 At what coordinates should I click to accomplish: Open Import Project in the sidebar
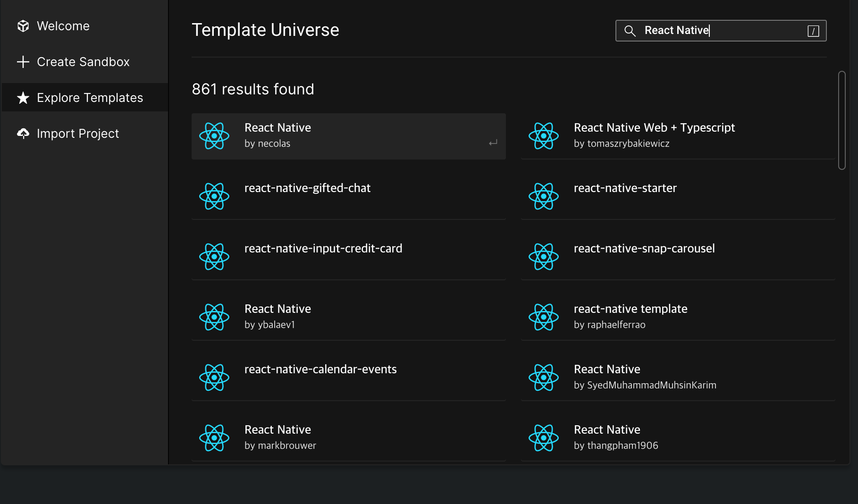tap(85, 134)
